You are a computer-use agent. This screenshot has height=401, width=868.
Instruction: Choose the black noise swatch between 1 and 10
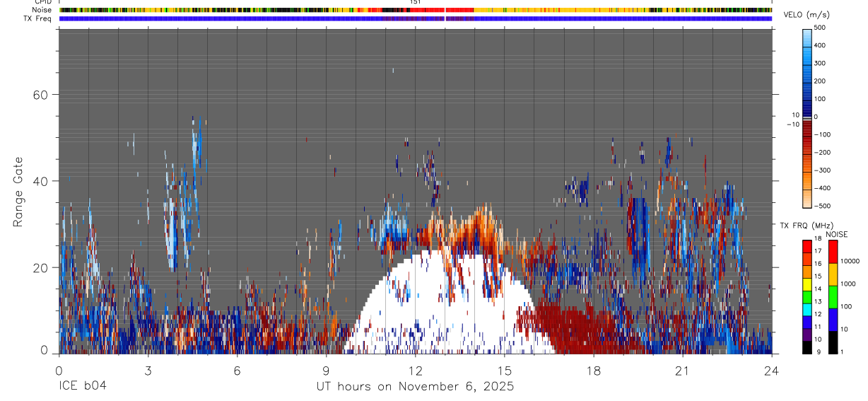point(833,342)
